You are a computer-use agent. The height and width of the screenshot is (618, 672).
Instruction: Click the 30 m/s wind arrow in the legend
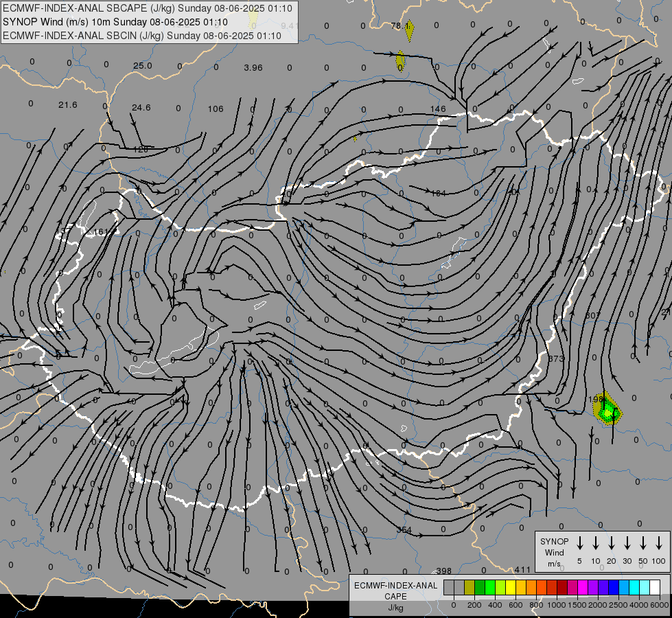tap(627, 543)
